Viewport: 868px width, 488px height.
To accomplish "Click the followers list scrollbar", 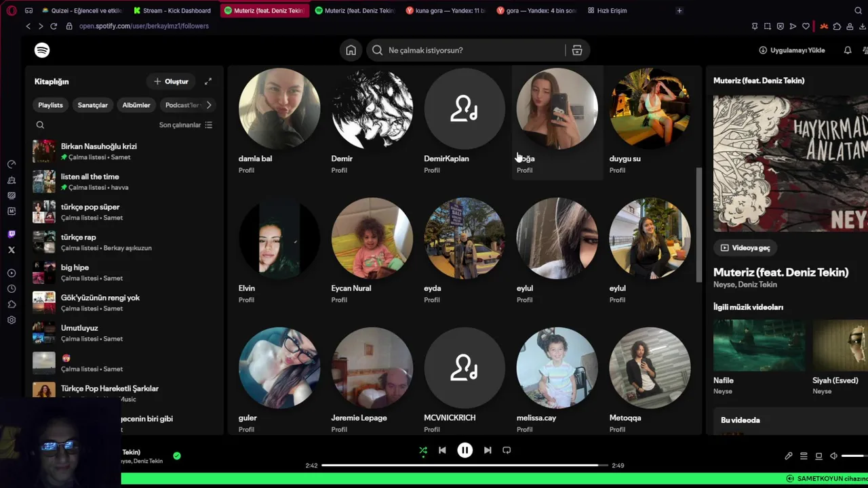I will tap(699, 225).
